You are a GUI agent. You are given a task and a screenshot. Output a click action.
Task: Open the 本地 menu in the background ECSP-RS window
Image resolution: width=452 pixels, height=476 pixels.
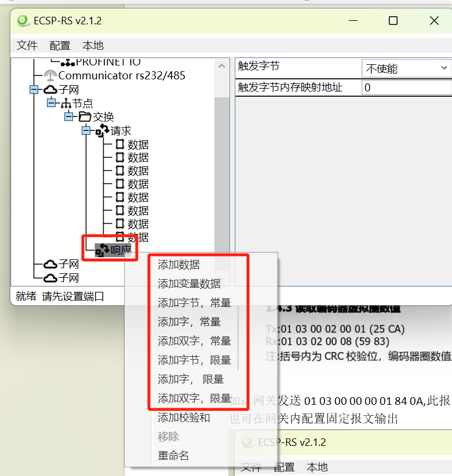(x=317, y=467)
